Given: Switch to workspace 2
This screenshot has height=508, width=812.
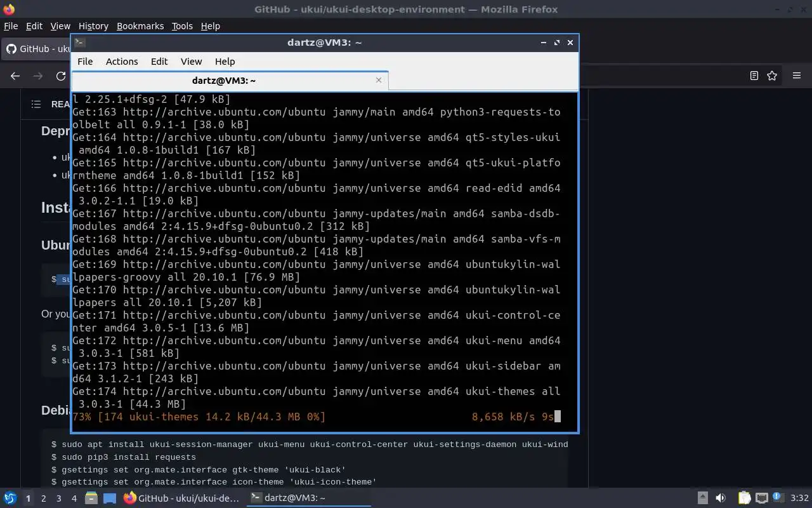Looking at the screenshot, I should pyautogui.click(x=43, y=498).
